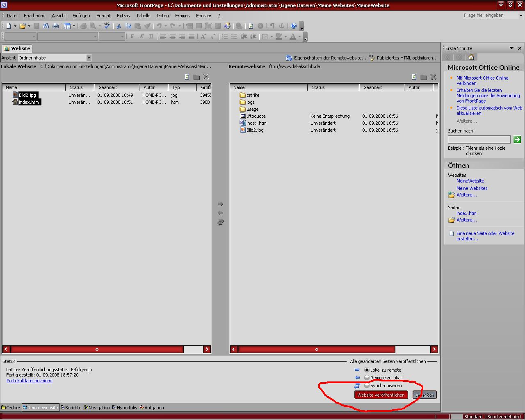Click Publiziertes HTML optimieren button
The height and width of the screenshot is (420, 525).
403,58
